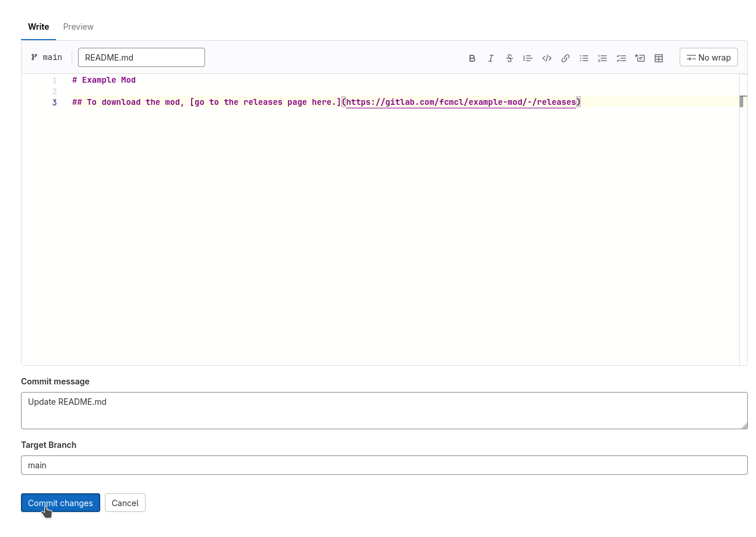The image size is (756, 537).
Task: Insert a collapsible section
Action: click(640, 58)
